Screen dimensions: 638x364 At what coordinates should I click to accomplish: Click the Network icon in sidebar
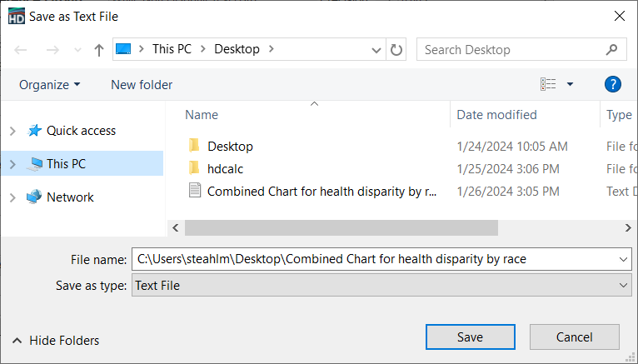[x=34, y=197]
